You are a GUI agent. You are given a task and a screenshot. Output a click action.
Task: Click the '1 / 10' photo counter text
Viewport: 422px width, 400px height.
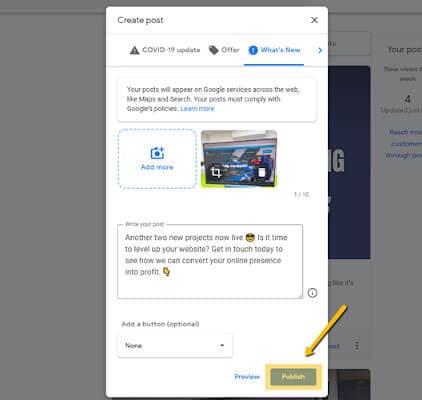[301, 195]
